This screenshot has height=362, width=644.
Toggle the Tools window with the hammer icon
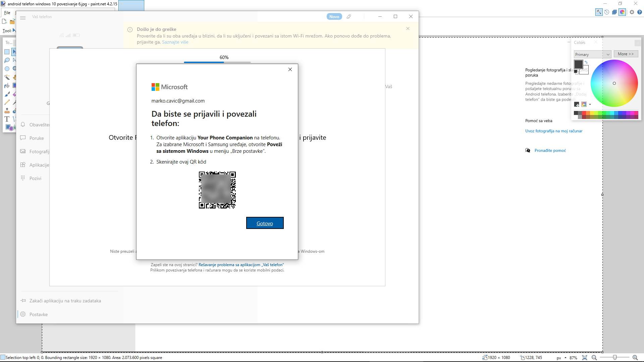(599, 12)
